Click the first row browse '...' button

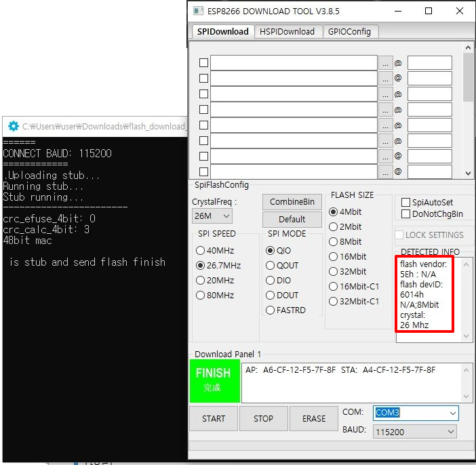pos(386,63)
